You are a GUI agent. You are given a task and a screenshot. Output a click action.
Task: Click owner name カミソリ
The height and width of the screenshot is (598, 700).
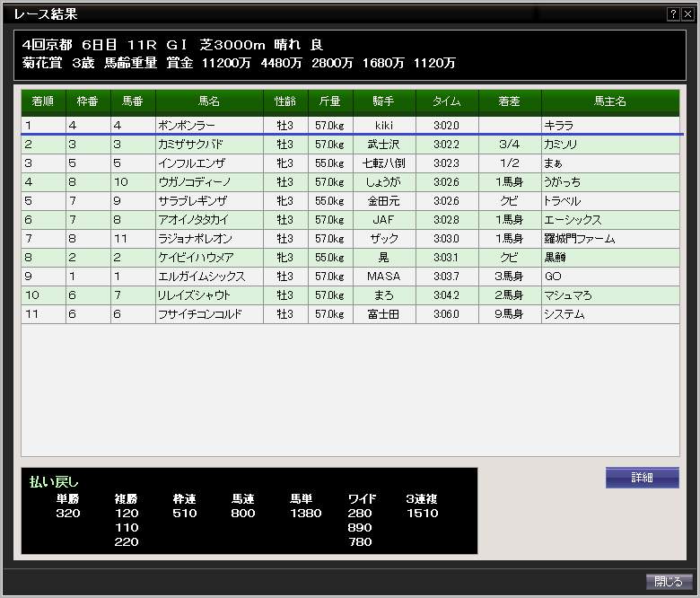pos(561,145)
